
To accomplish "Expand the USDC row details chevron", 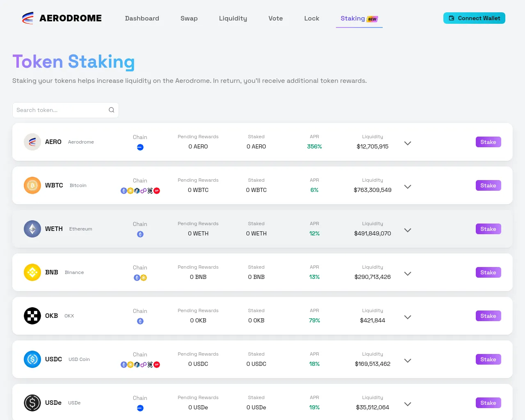I will 408,361.
